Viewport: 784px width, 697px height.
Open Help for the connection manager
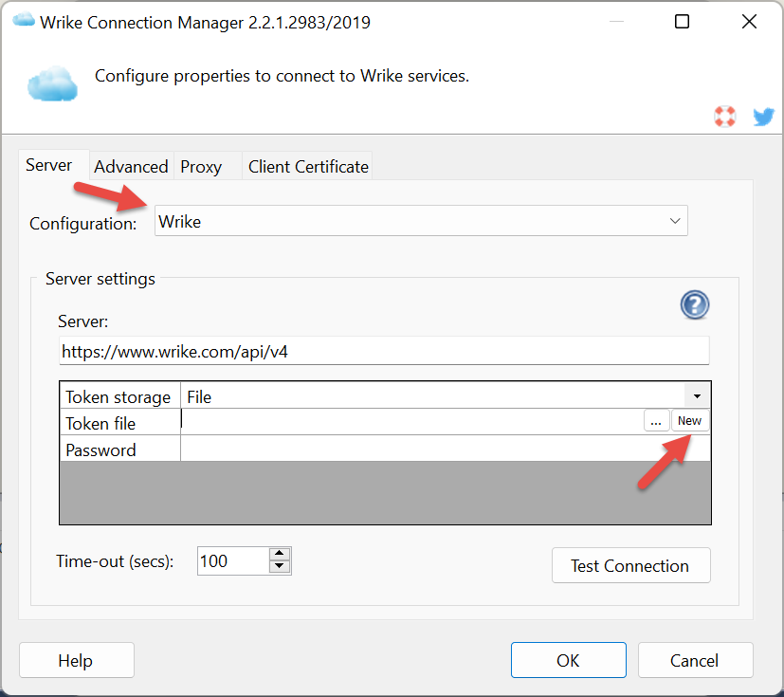76,661
